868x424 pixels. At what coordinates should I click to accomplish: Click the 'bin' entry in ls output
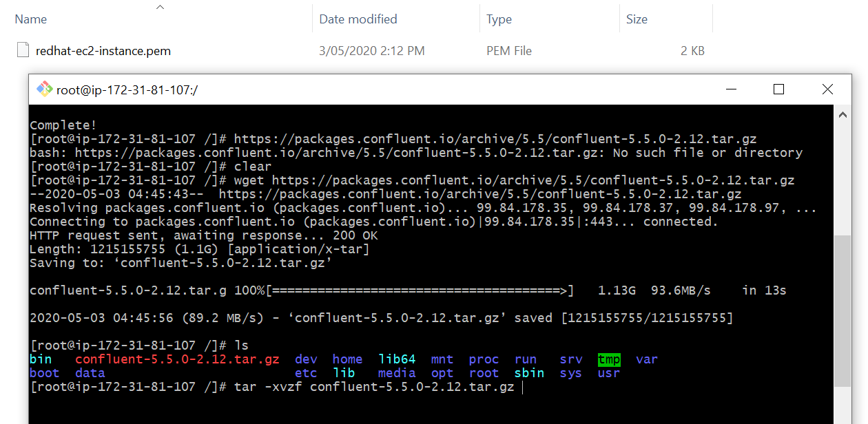point(41,359)
